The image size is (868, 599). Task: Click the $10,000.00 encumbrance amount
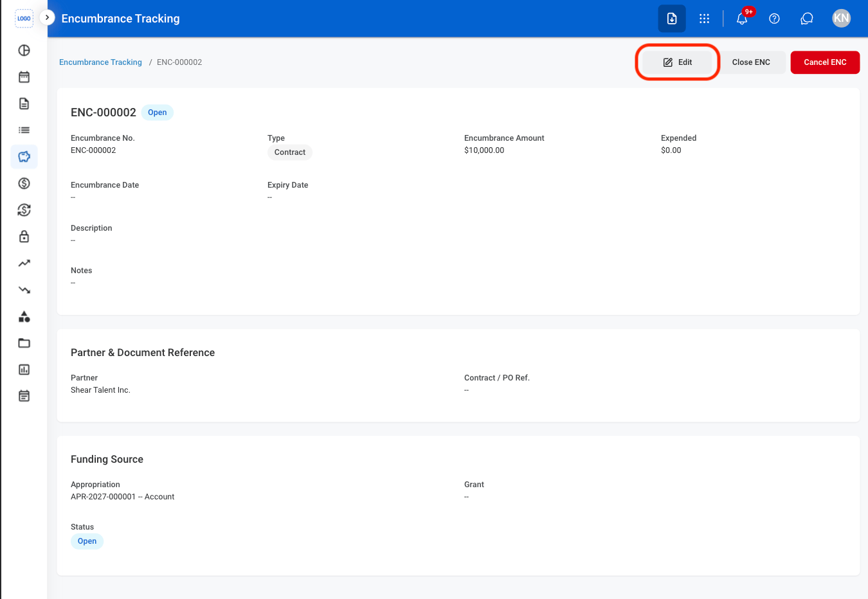(484, 150)
